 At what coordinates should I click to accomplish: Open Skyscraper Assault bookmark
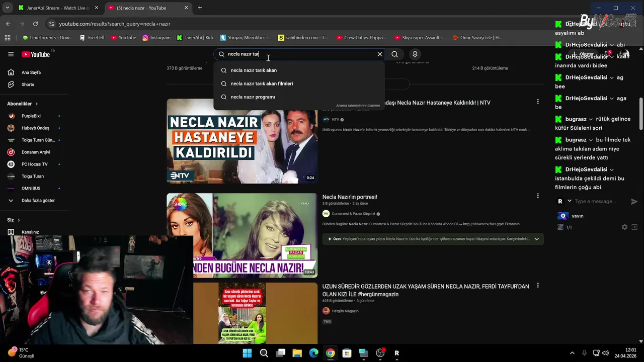420,38
